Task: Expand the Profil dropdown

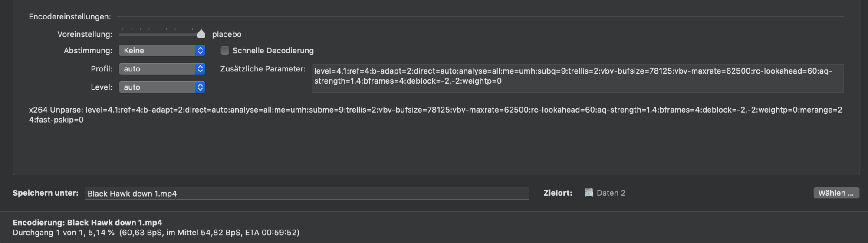Action: pos(162,69)
